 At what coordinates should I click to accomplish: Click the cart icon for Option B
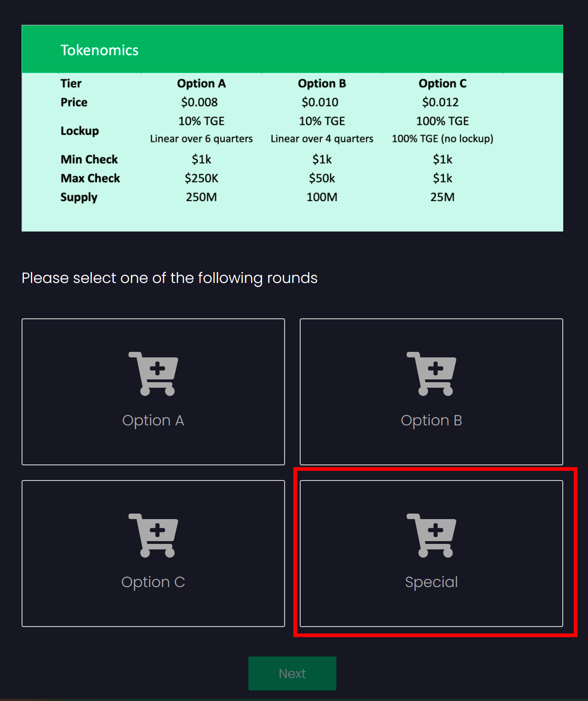[431, 373]
